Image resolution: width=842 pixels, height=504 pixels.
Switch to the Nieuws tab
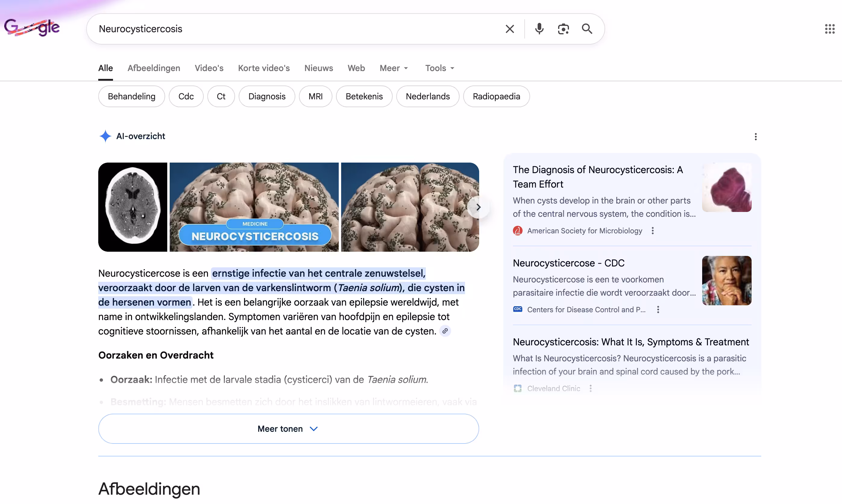pyautogui.click(x=319, y=68)
